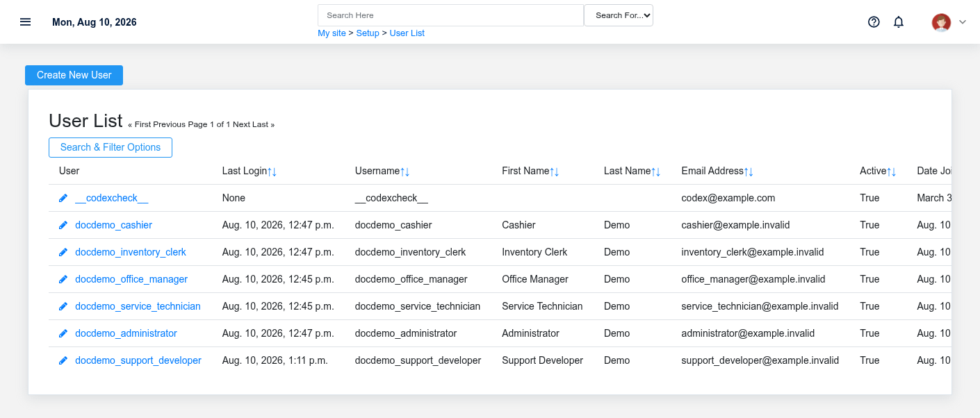
Task: Click the edit pencil for docdemo_cashier
Action: pyautogui.click(x=63, y=225)
